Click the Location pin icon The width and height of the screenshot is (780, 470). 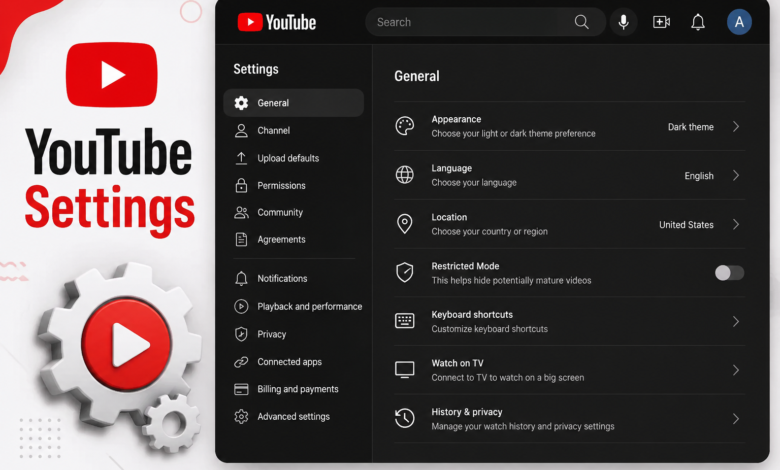coord(404,224)
